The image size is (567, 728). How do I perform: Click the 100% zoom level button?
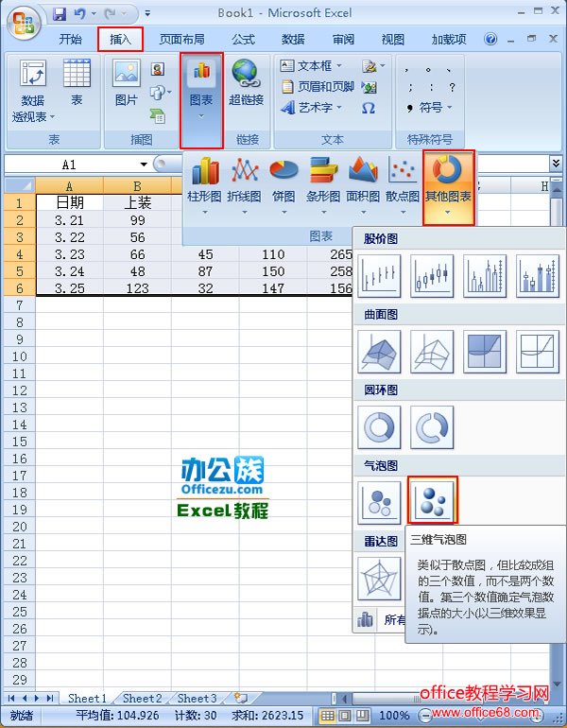tap(395, 715)
